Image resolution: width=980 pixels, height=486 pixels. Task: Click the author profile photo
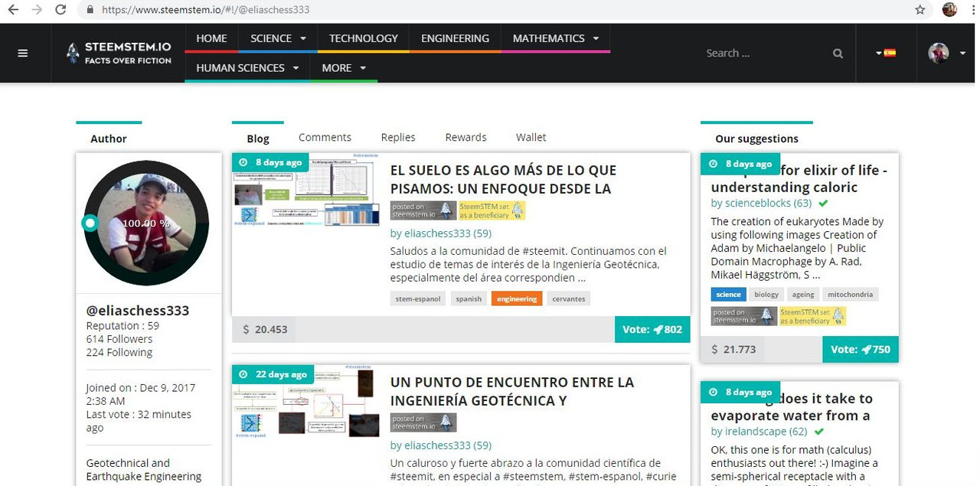145,223
